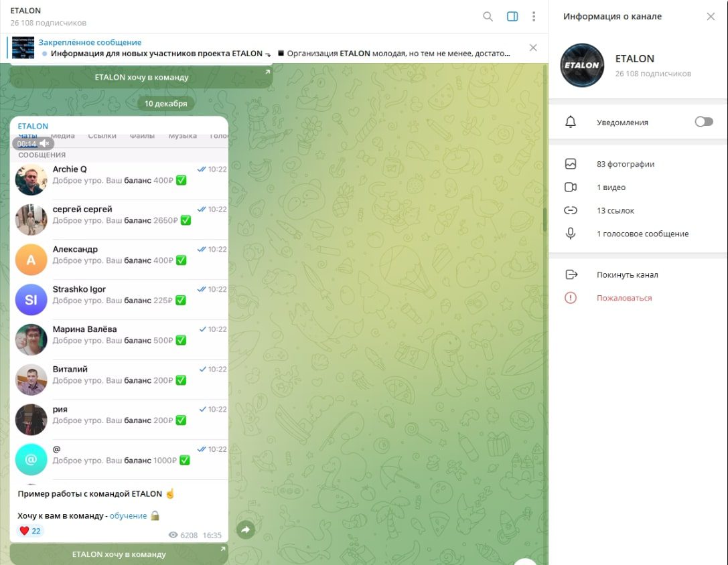Dismiss the pinned message bar
Screen dimensions: 728x565
(533, 48)
